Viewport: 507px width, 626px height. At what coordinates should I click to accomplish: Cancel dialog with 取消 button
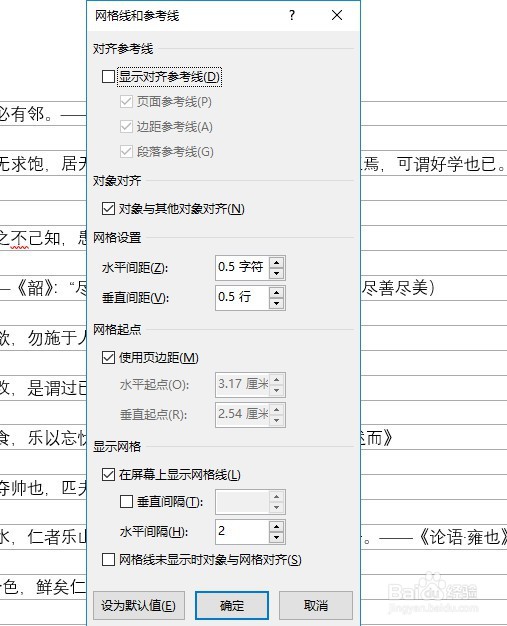click(316, 606)
